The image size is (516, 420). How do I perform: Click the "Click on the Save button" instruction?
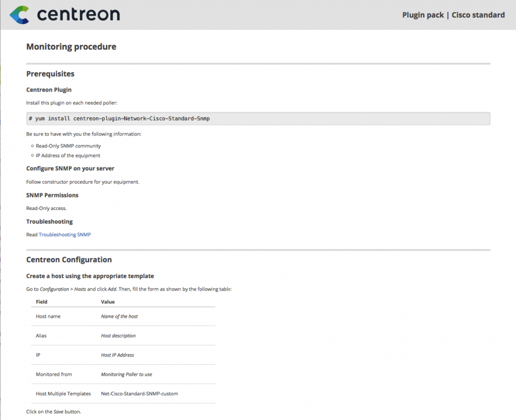point(53,411)
